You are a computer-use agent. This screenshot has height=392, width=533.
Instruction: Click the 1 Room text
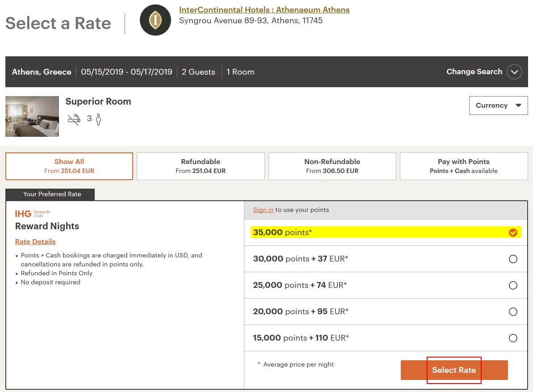click(x=240, y=72)
